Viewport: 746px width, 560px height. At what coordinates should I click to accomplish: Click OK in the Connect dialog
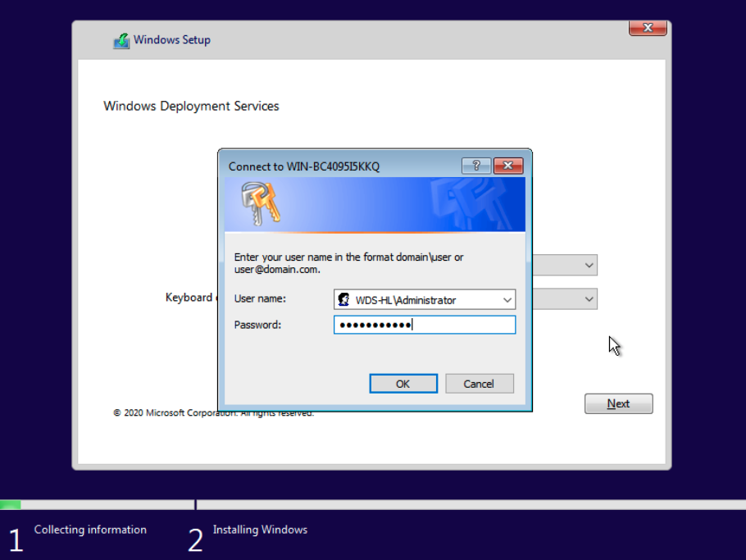pyautogui.click(x=403, y=384)
